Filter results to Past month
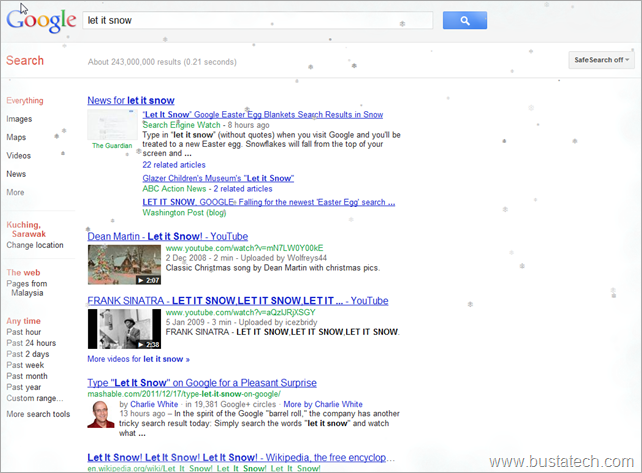642x473 pixels. coord(27,376)
